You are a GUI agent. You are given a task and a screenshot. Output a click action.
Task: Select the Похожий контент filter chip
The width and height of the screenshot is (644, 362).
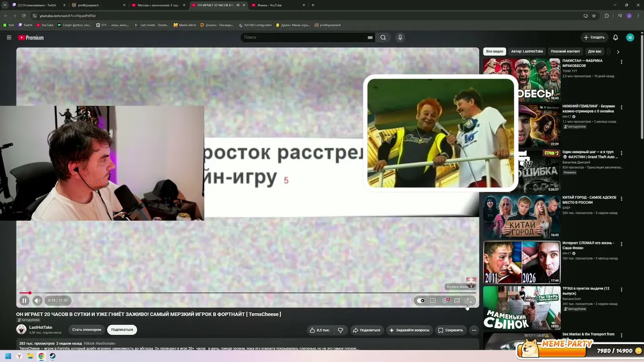(566, 51)
